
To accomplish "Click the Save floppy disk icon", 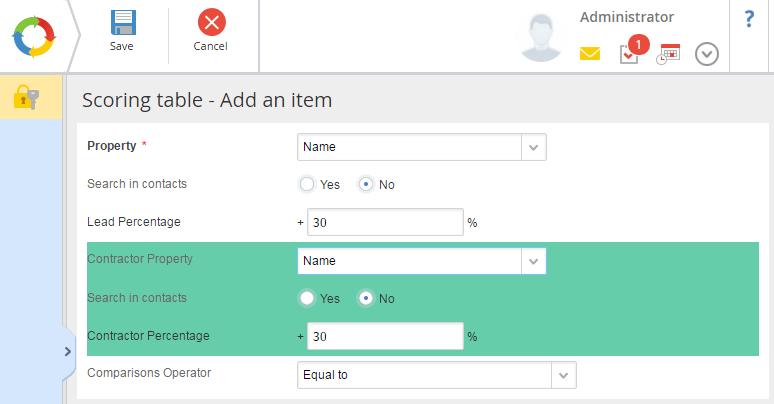I will (123, 23).
